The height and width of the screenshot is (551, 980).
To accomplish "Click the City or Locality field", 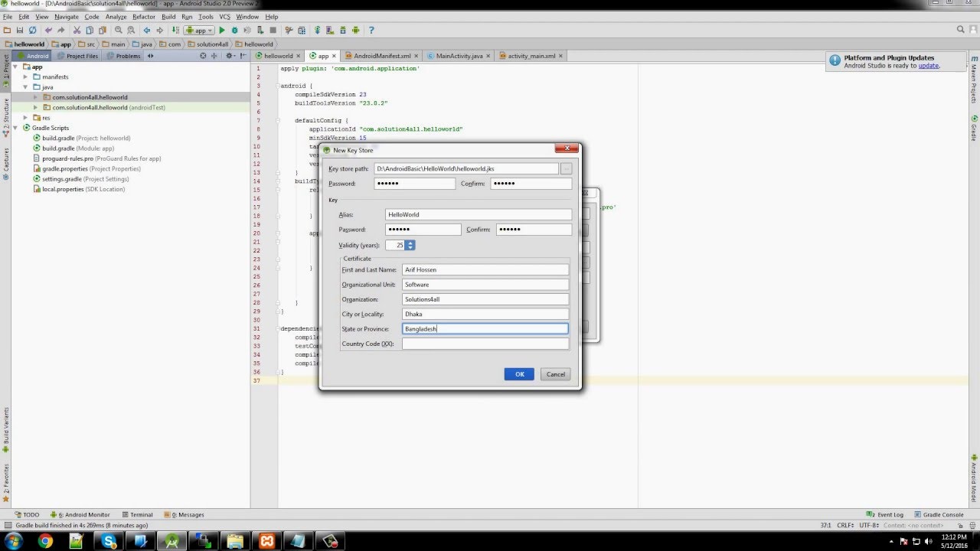I will (x=485, y=314).
